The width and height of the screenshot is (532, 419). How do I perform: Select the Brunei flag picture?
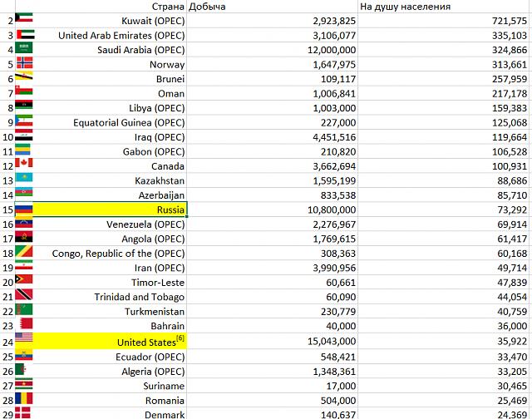(24, 76)
